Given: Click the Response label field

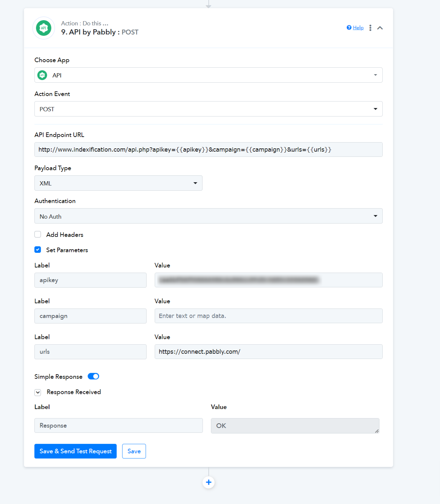Looking at the screenshot, I should click(118, 426).
